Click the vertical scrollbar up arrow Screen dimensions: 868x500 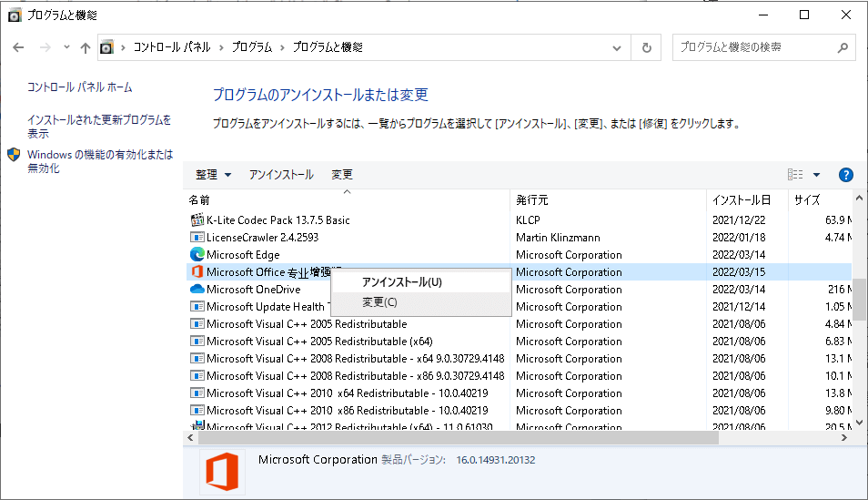(859, 198)
